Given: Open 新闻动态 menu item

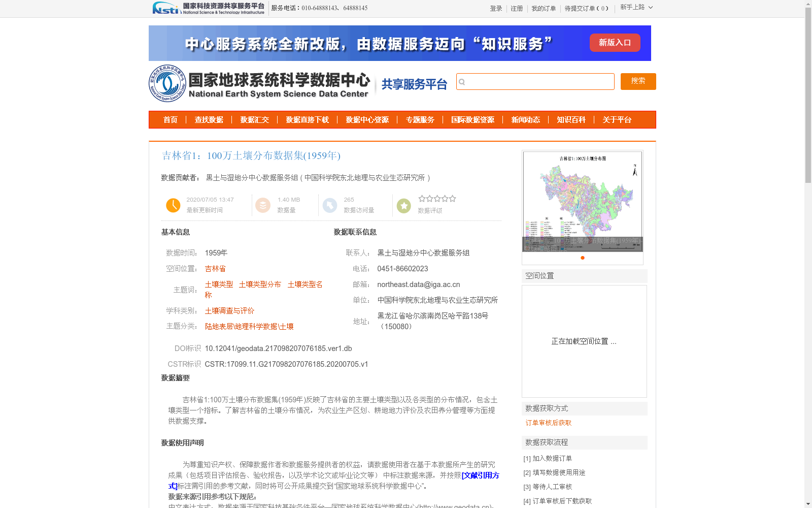Looking at the screenshot, I should pyautogui.click(x=526, y=120).
